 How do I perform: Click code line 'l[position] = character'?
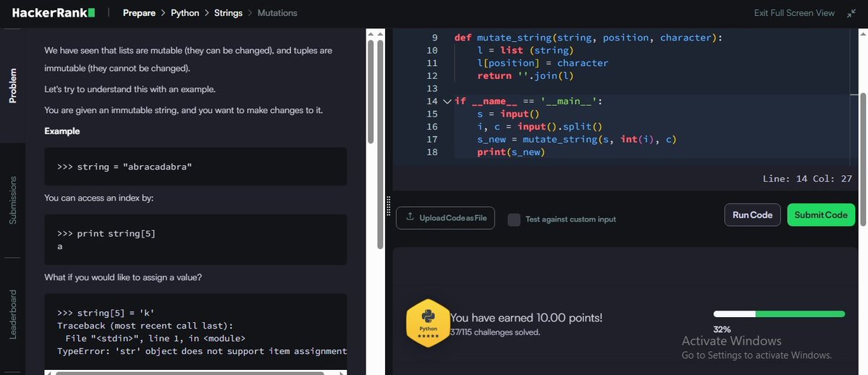(542, 63)
